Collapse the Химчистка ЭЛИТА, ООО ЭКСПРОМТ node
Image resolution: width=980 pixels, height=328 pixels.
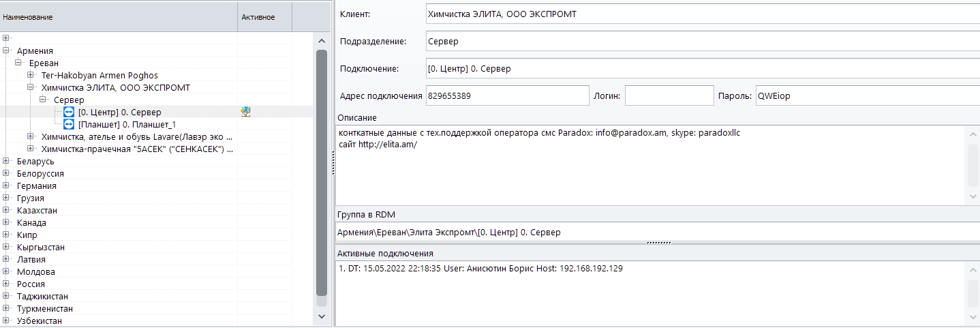(31, 87)
